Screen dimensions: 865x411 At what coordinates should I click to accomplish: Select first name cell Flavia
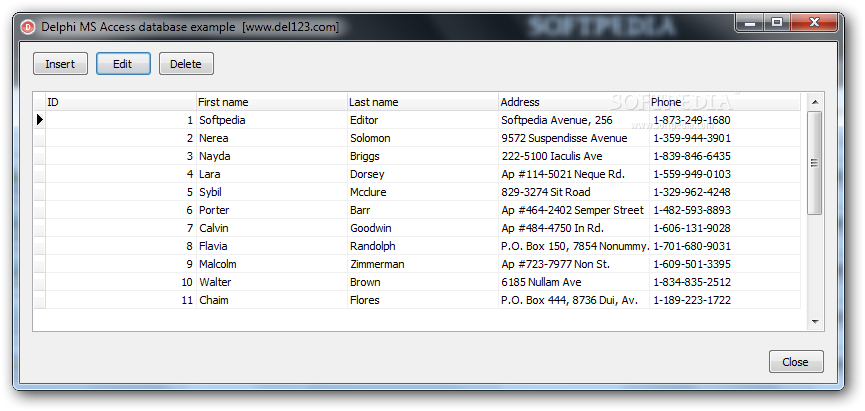(x=272, y=246)
